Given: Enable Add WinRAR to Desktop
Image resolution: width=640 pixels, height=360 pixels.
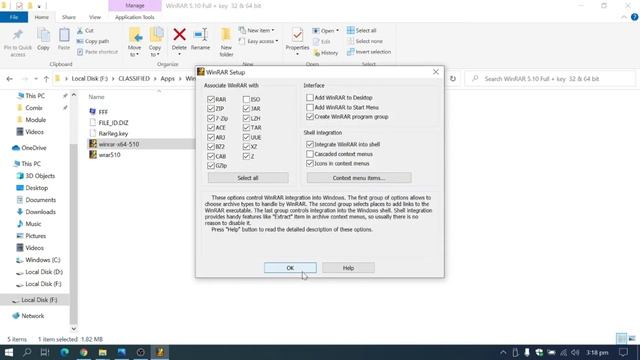Looking at the screenshot, I should click(310, 98).
